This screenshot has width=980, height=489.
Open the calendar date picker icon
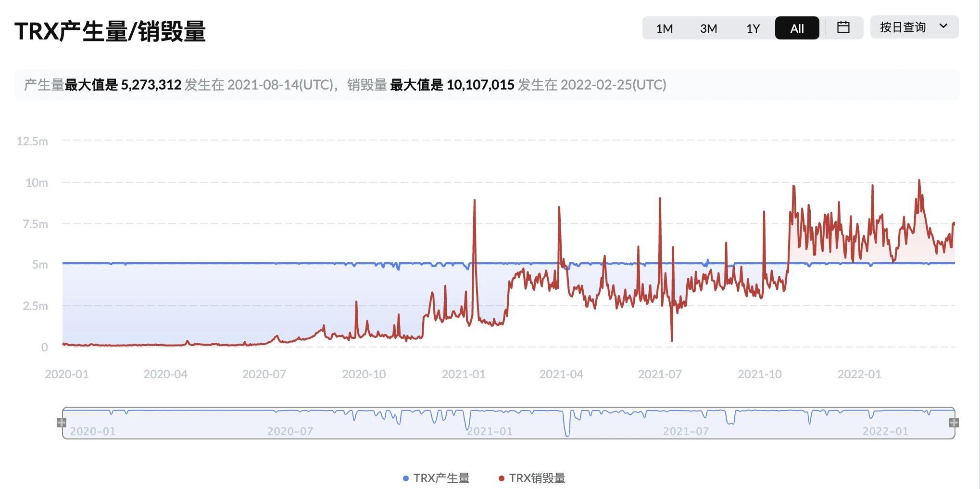point(843,27)
